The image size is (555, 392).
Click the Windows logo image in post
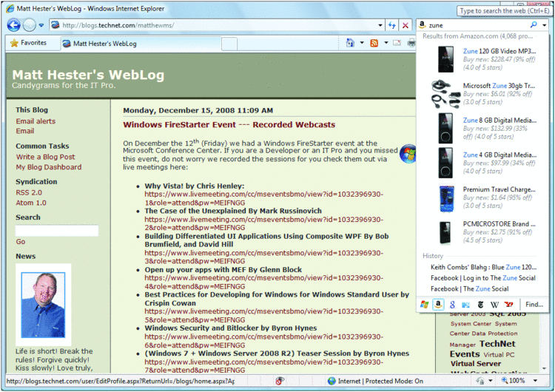click(408, 154)
